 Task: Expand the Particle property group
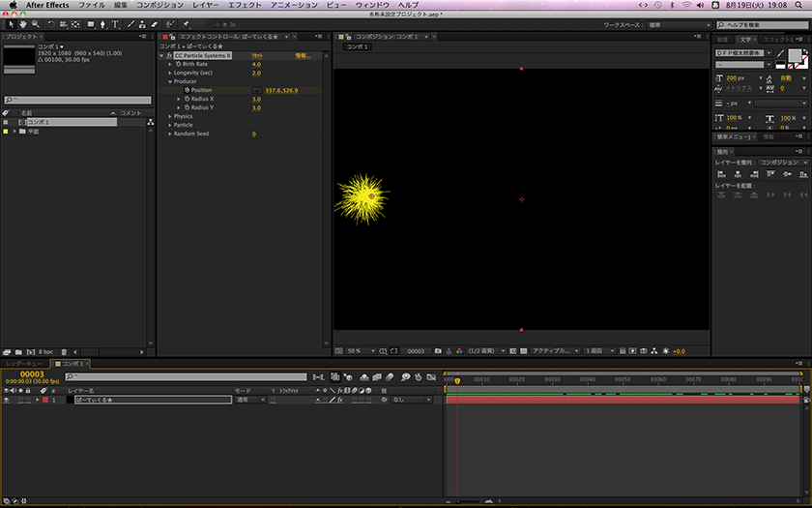coord(170,125)
